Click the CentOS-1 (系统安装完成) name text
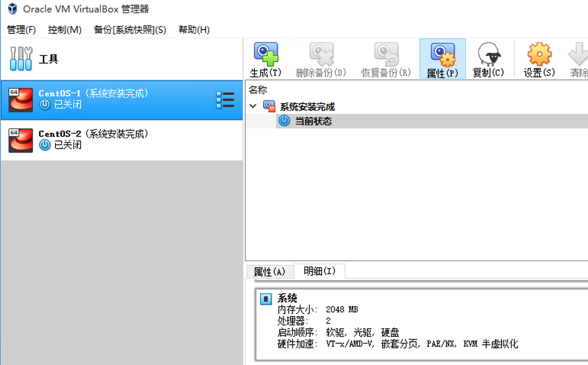The image size is (588, 365). click(x=93, y=93)
